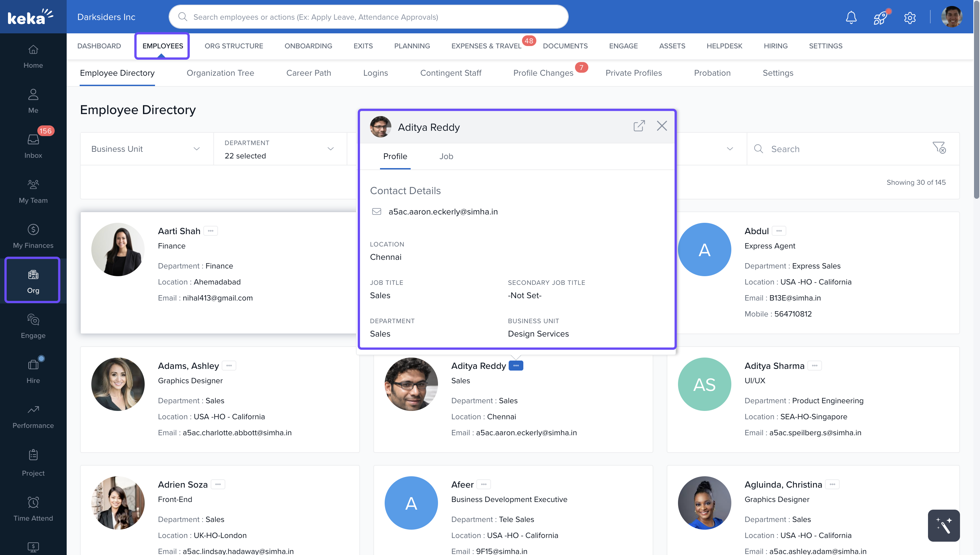
Task: Click more options beside Aarti Shah
Action: [211, 231]
